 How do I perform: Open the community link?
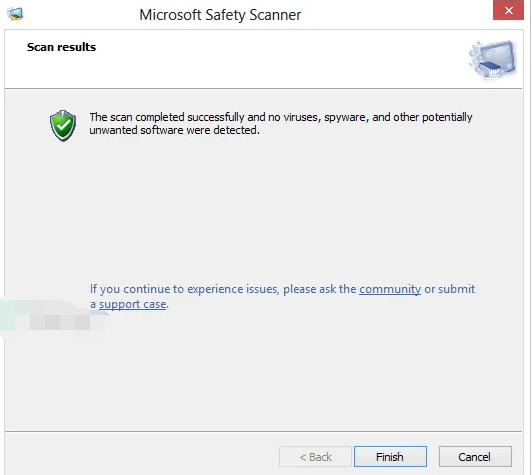[x=390, y=289]
